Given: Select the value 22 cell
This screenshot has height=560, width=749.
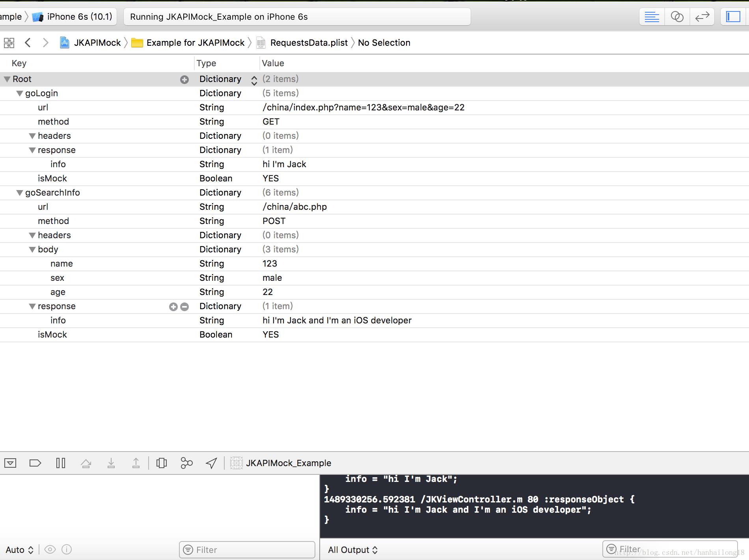Looking at the screenshot, I should 268,292.
